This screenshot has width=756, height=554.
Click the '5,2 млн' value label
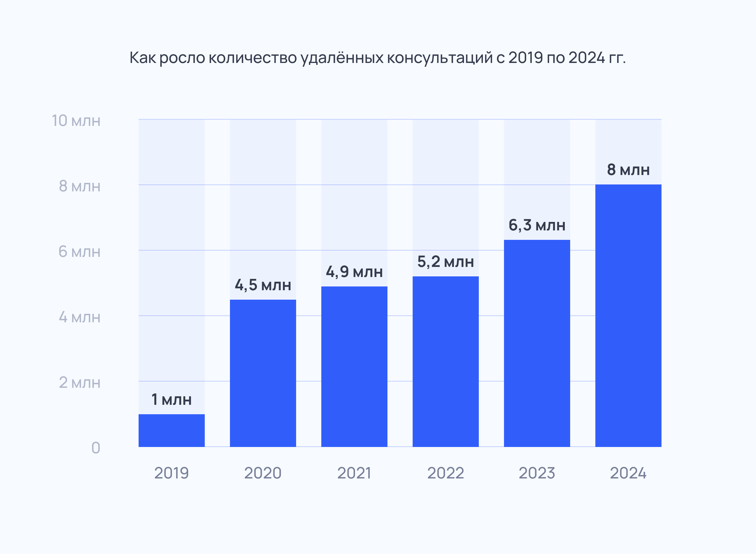pyautogui.click(x=445, y=262)
